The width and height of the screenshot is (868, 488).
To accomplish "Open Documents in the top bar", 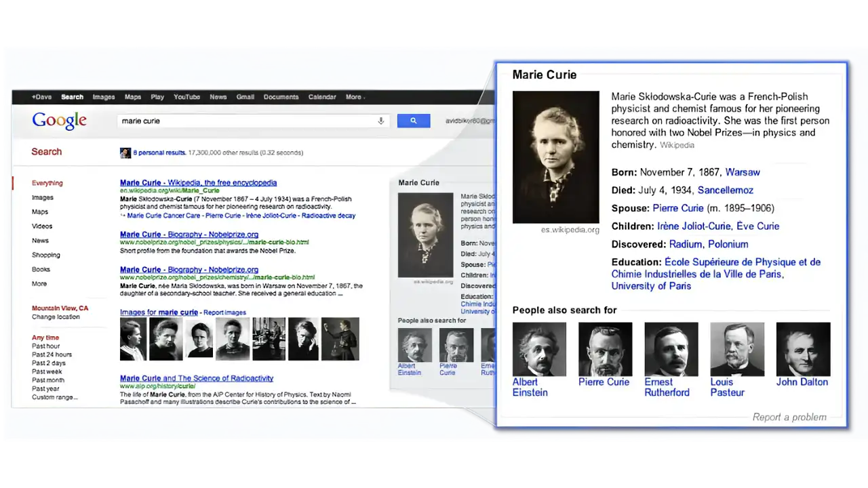I will 281,97.
